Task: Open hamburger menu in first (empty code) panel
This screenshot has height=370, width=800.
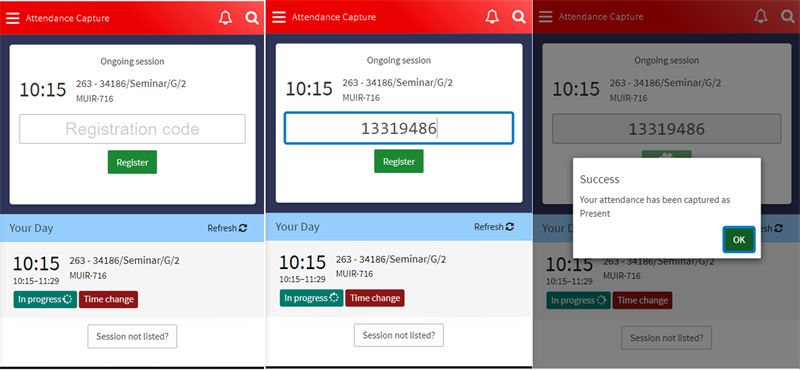Action: click(x=13, y=18)
